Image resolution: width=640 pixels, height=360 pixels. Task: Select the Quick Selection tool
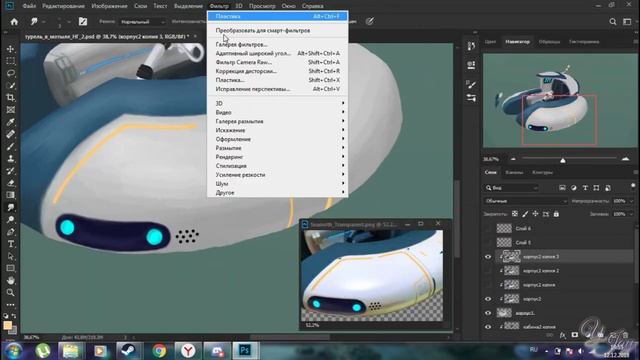[11, 85]
